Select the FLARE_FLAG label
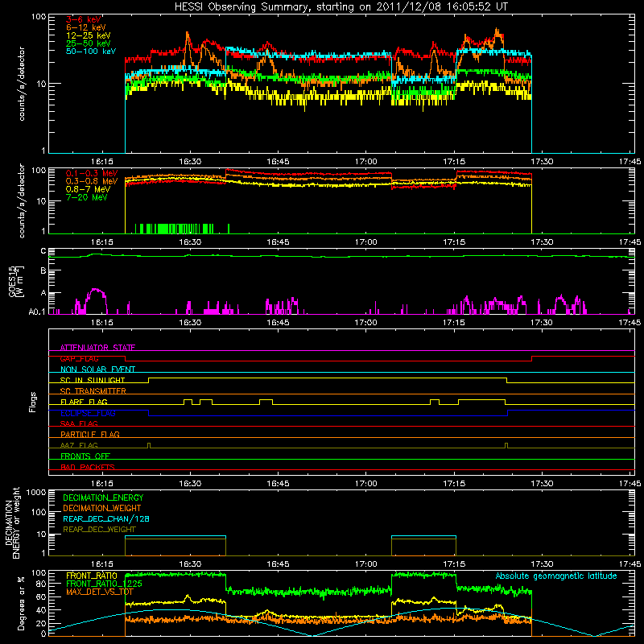The width and height of the screenshot is (644, 644). coord(84,402)
